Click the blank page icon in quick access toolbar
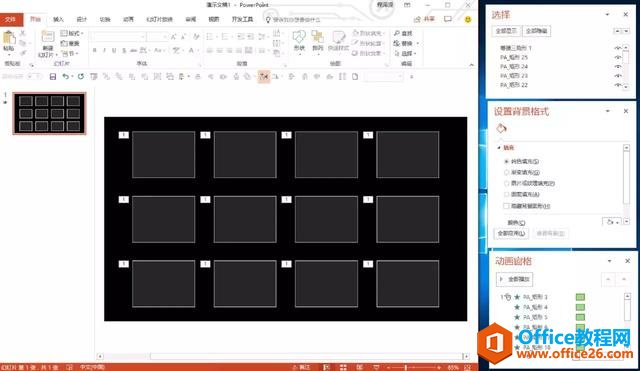This screenshot has height=371, width=640. pos(355,76)
